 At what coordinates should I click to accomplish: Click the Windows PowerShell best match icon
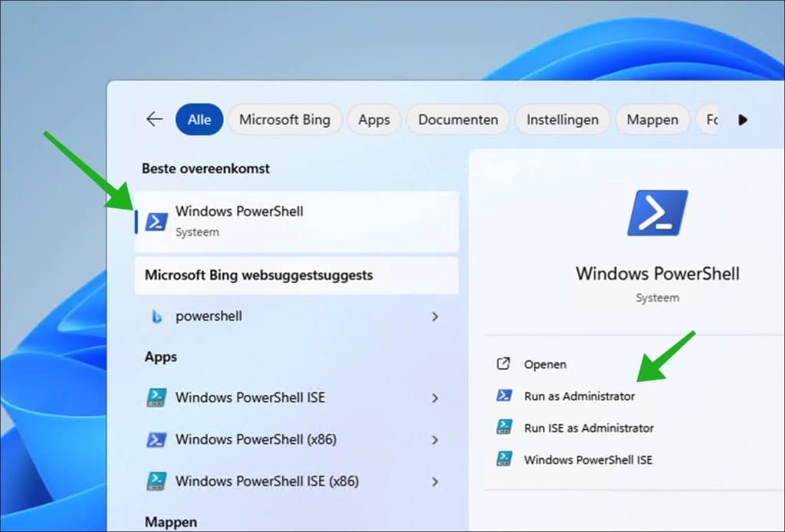[x=156, y=221]
